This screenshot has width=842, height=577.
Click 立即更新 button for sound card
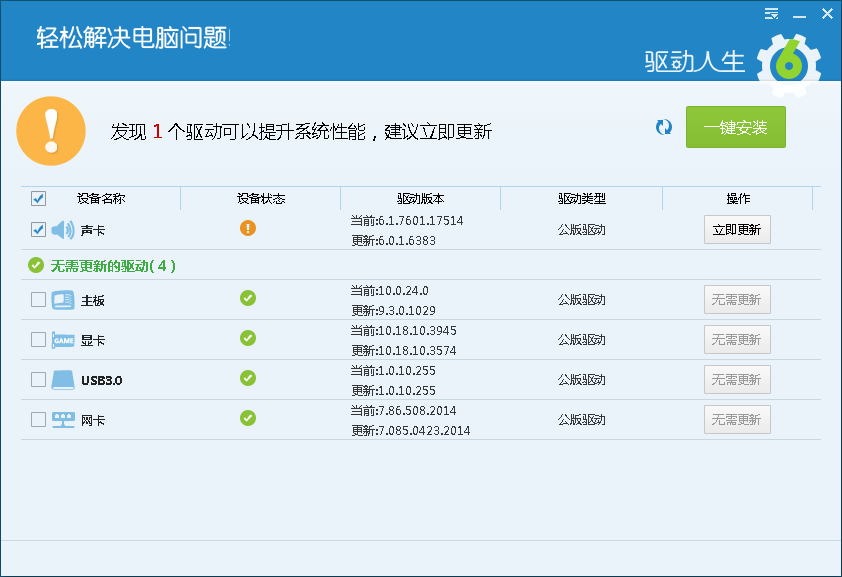pos(737,230)
